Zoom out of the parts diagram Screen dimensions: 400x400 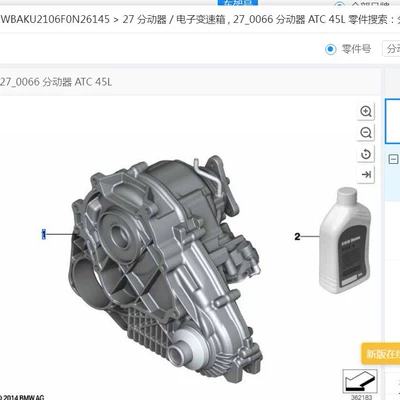(x=366, y=133)
